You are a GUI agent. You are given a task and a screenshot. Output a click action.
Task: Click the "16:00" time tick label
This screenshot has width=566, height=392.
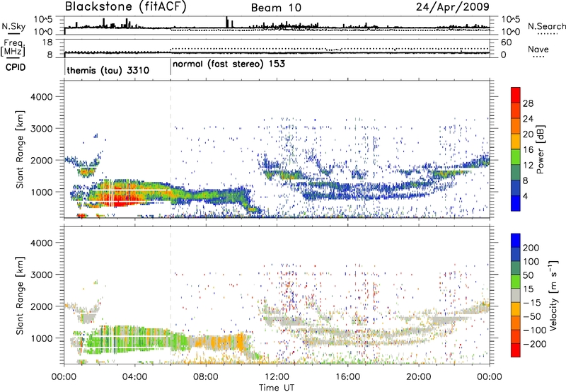(347, 377)
